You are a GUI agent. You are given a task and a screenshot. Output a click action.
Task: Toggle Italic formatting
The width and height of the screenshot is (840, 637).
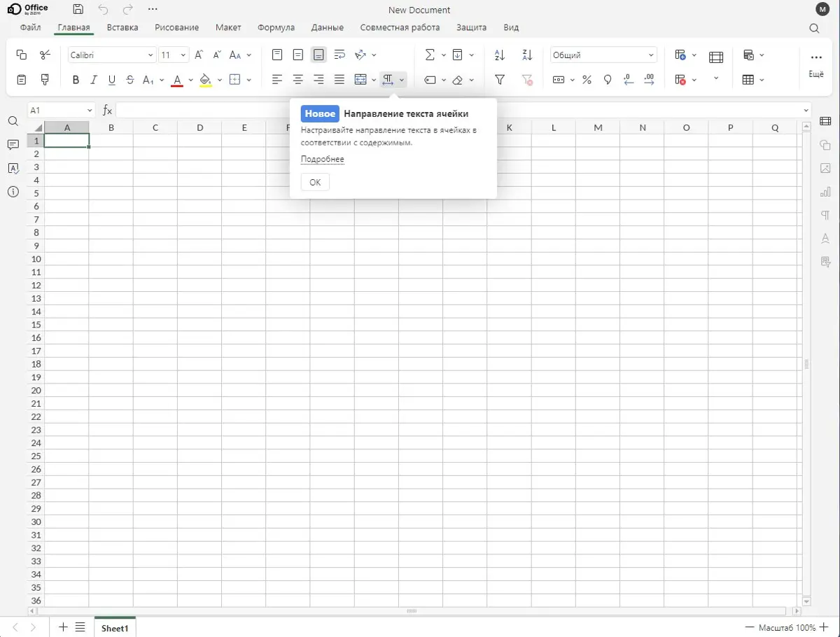pos(94,80)
